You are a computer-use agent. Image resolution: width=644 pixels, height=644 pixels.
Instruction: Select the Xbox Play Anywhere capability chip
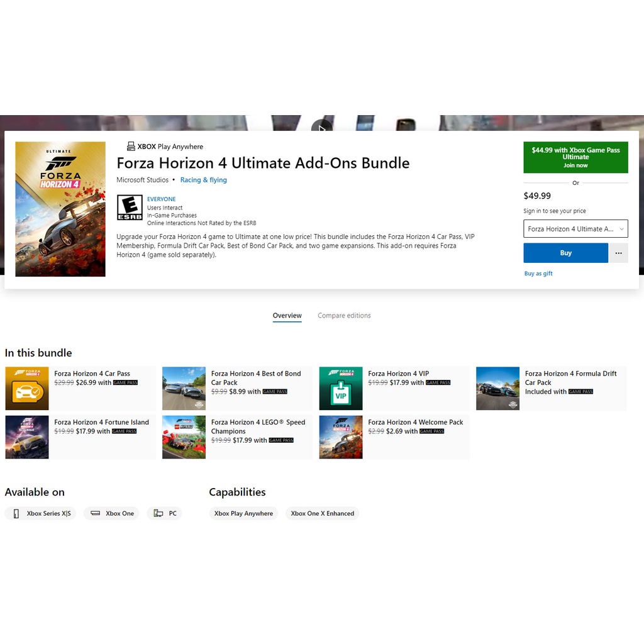tap(243, 513)
